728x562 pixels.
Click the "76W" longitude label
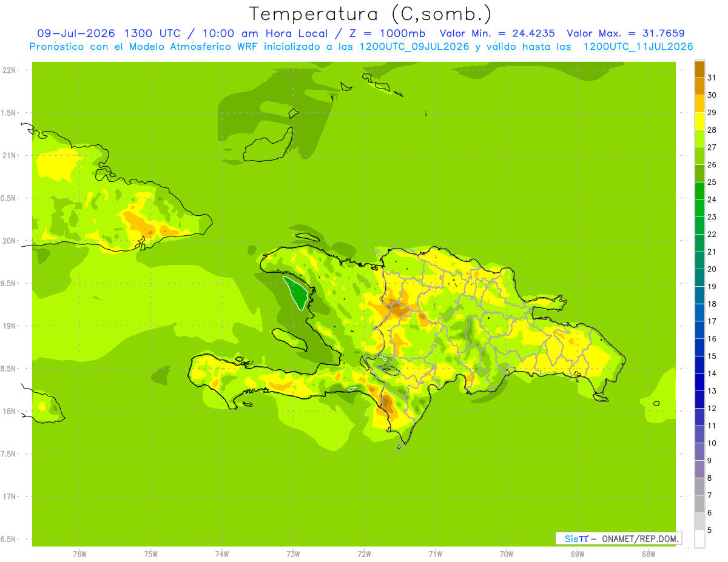(x=79, y=554)
